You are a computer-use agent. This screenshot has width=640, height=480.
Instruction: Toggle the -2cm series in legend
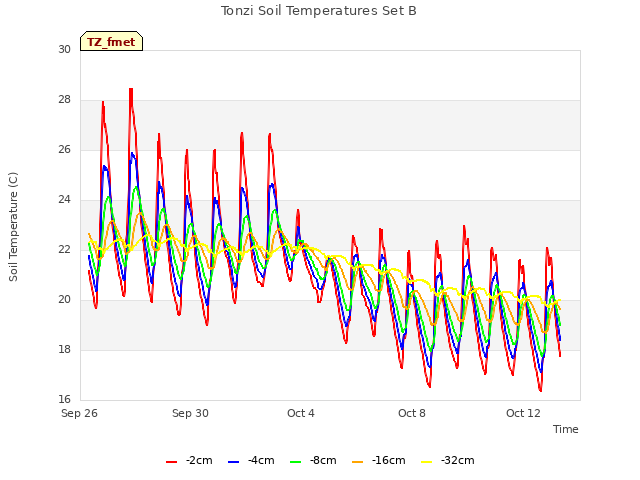pyautogui.click(x=189, y=461)
